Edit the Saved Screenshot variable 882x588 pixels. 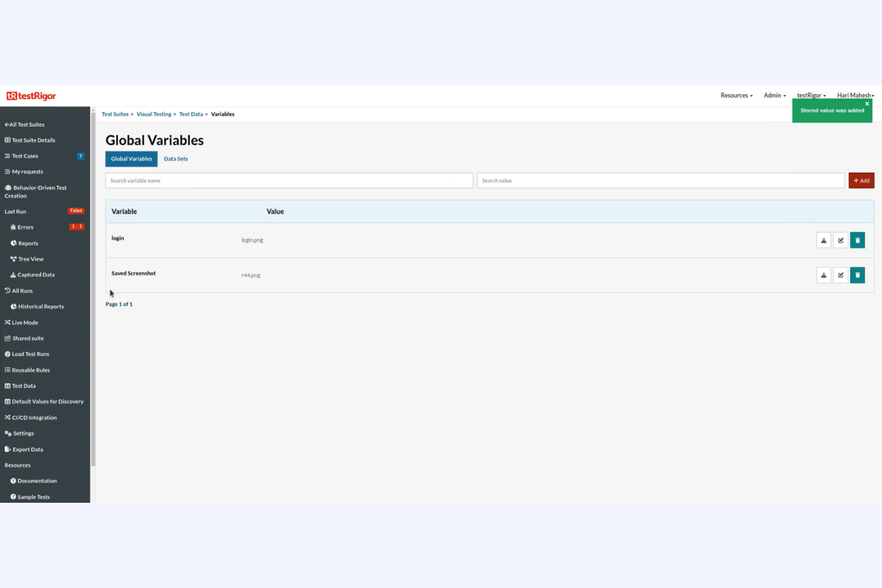tap(840, 275)
